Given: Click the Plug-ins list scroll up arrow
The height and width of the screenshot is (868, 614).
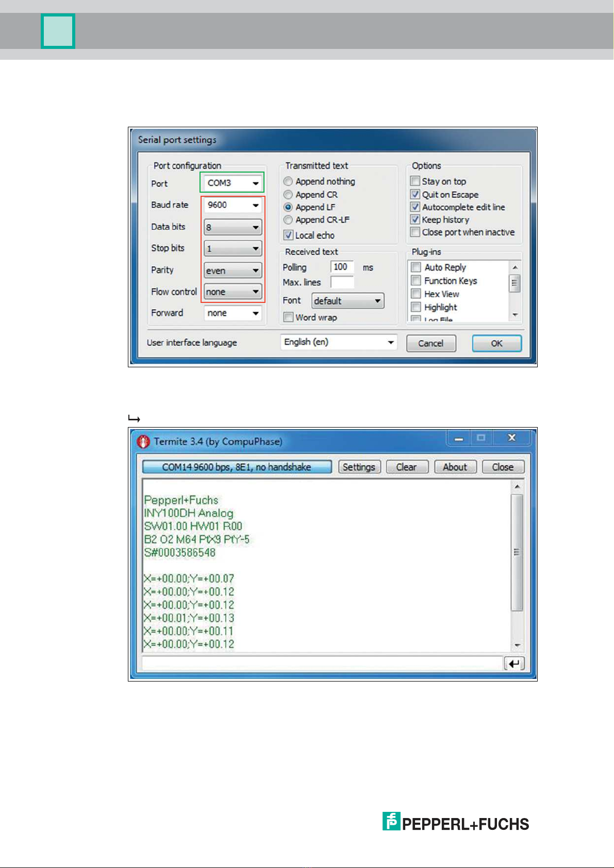Looking at the screenshot, I should coord(515,267).
